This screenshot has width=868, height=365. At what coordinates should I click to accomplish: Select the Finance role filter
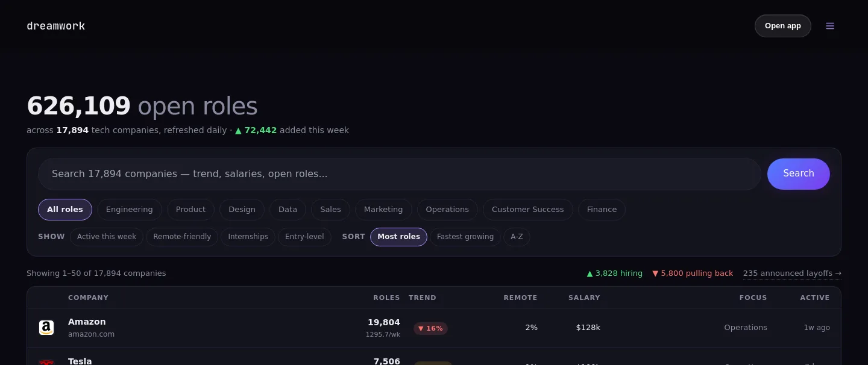coord(602,210)
